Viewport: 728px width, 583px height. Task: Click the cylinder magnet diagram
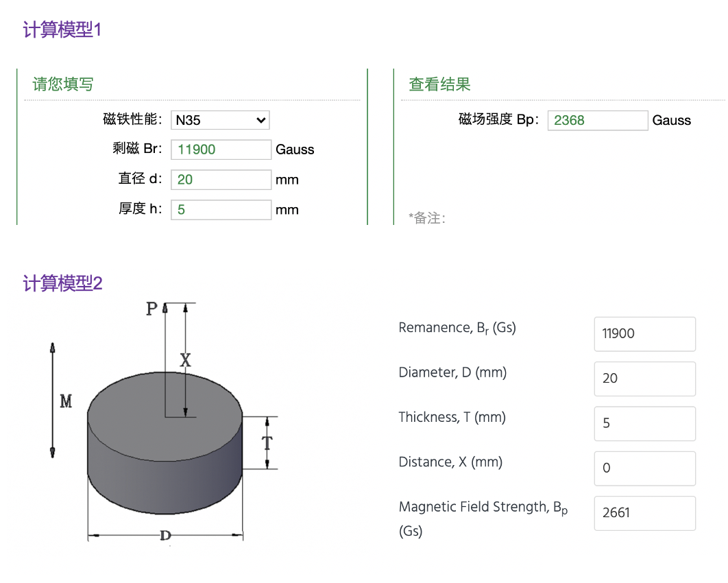point(165,423)
